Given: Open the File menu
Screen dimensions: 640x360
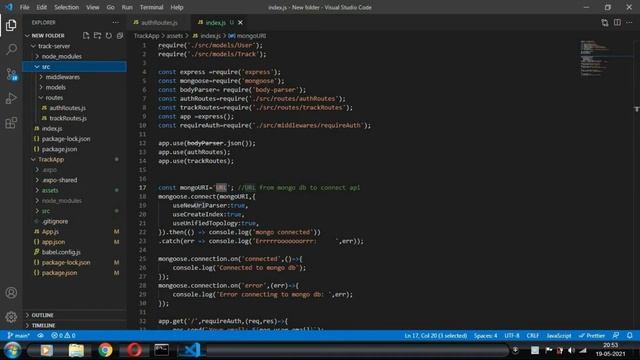Looking at the screenshot, I should (x=24, y=7).
